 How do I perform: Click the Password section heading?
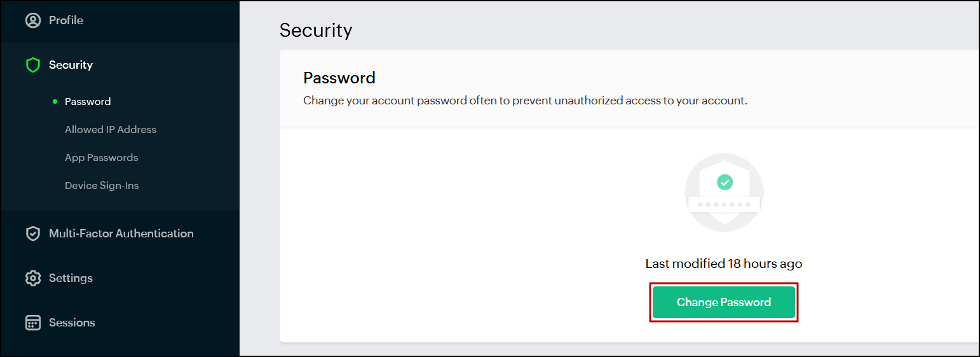(339, 78)
